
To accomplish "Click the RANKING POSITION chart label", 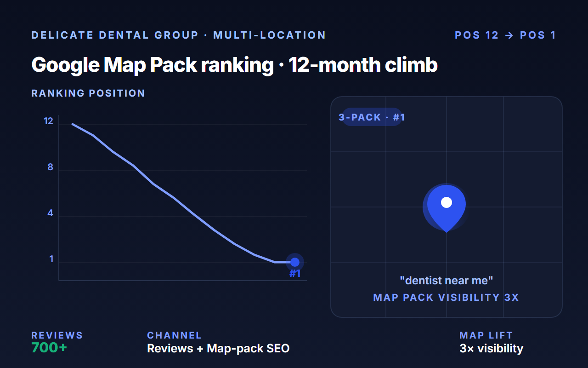I will click(x=88, y=93).
